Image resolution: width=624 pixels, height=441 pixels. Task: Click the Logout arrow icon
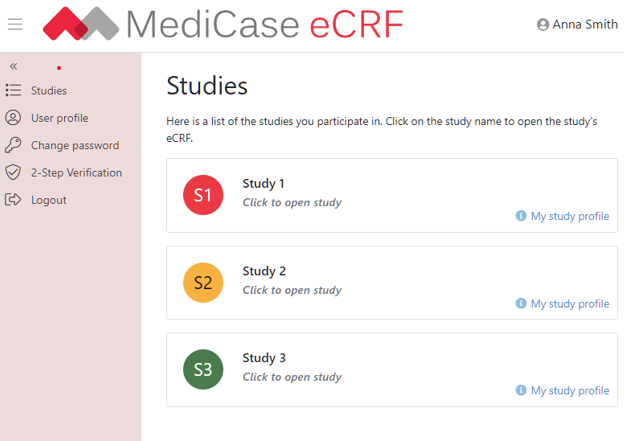tap(13, 200)
